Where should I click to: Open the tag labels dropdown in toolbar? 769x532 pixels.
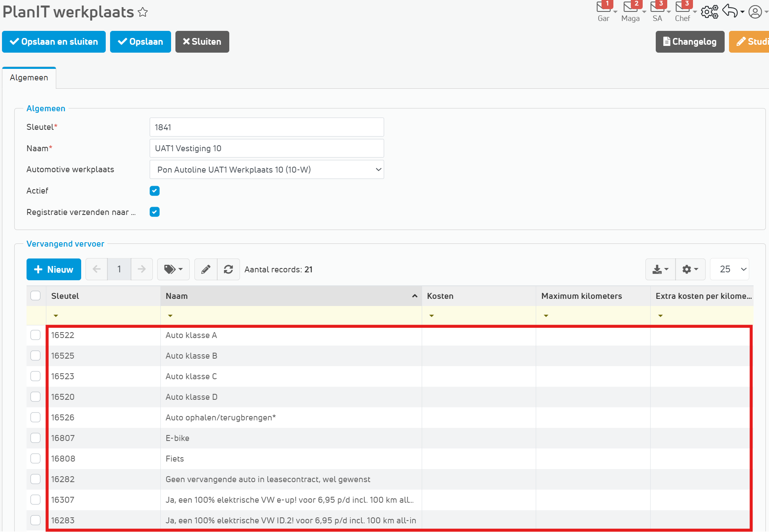click(x=173, y=270)
